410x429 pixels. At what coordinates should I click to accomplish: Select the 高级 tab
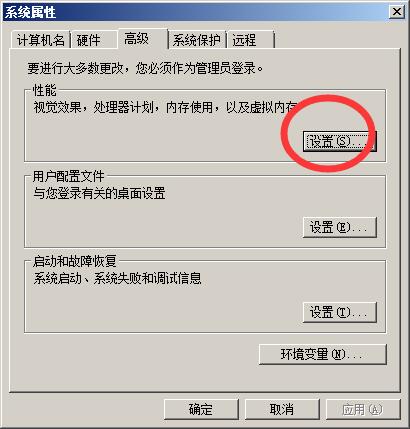point(143,39)
